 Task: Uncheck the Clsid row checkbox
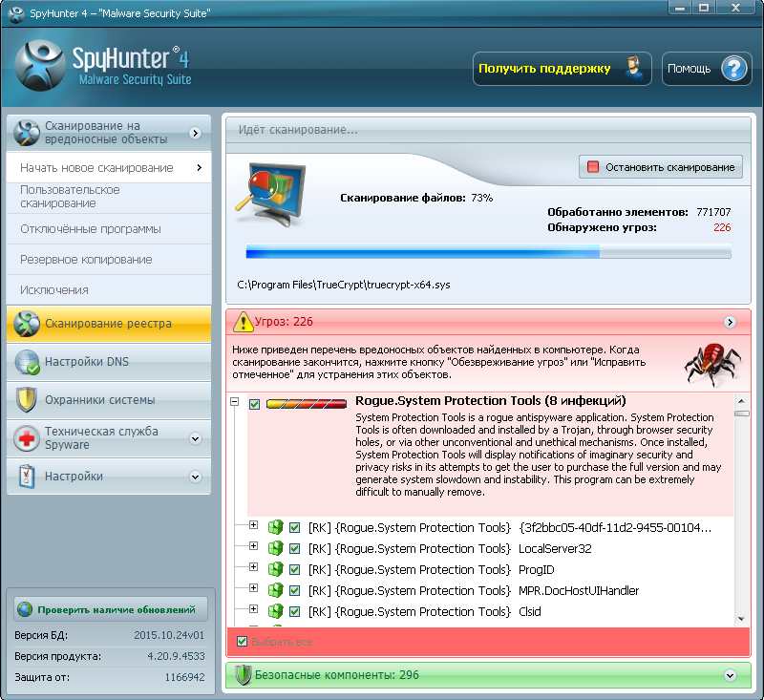(x=294, y=611)
